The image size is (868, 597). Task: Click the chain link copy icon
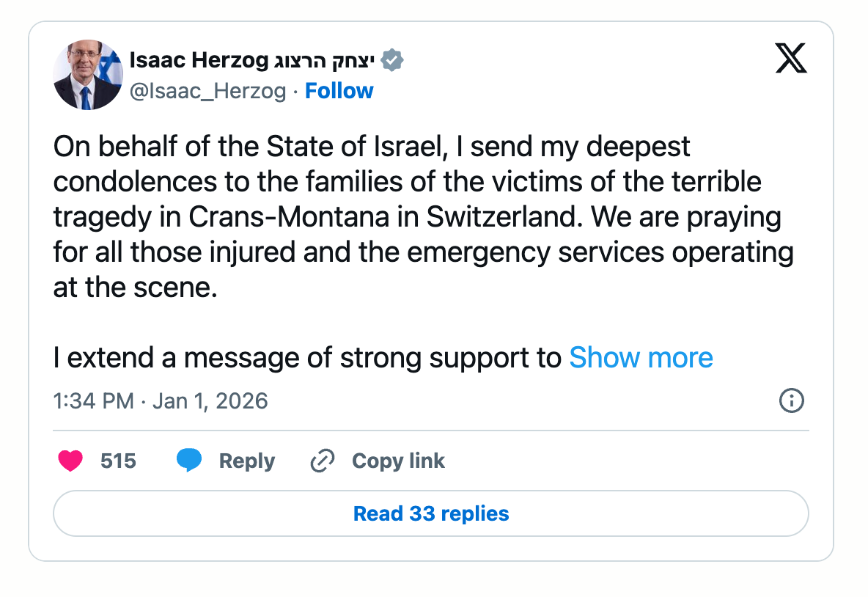[x=323, y=461]
